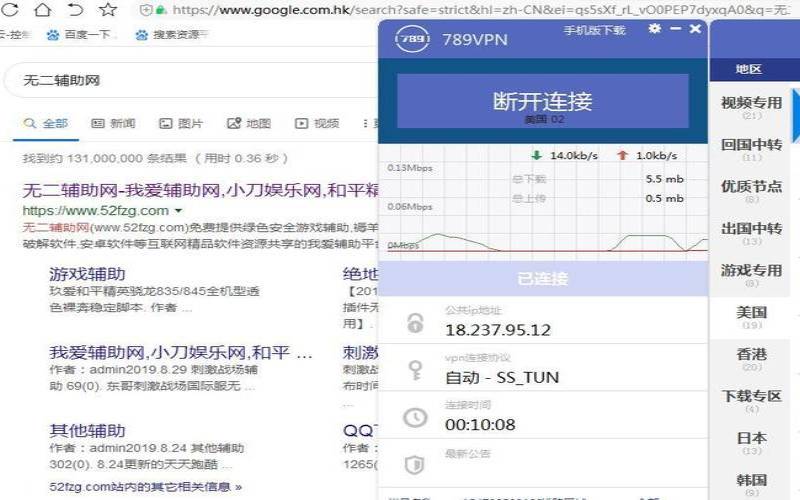800x500 pixels.
Task: Click the lock icon beside public IP
Action: click(x=415, y=323)
